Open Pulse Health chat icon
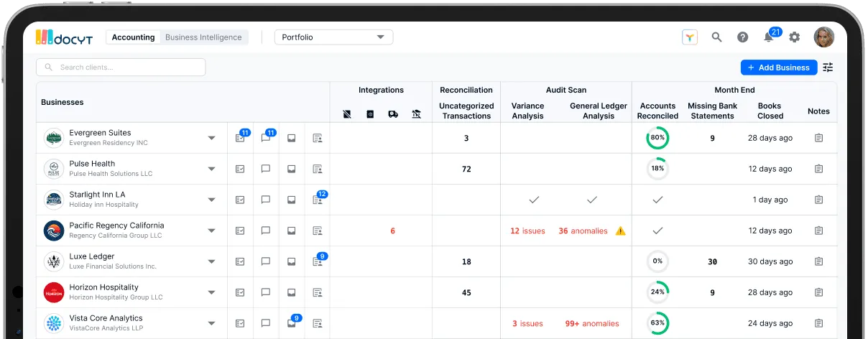 (x=266, y=169)
